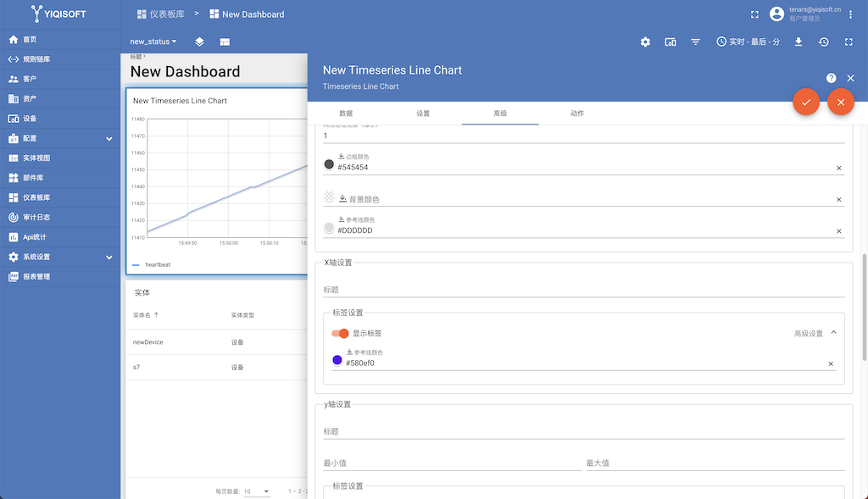Open Api统计 statistics page
The width and height of the screenshot is (868, 499).
[x=60, y=236]
